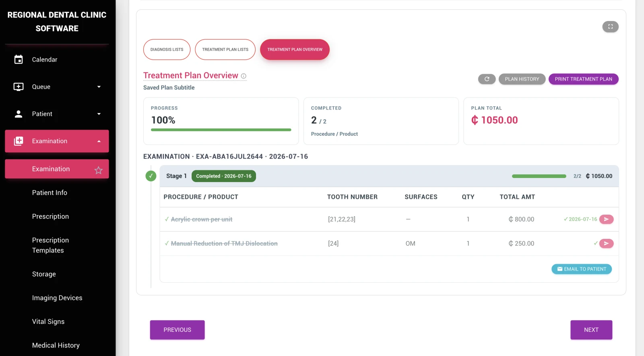644x356 pixels.
Task: Click the Examination plus-folder icon
Action: click(x=19, y=141)
